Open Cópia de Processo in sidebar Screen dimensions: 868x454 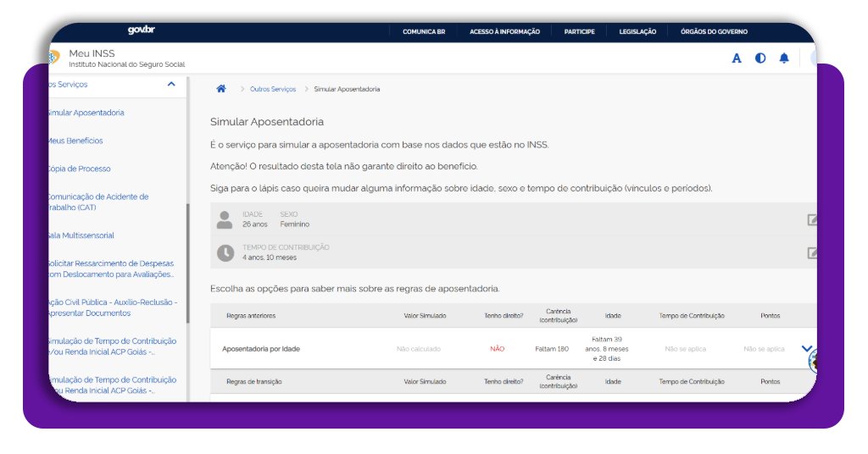click(80, 169)
